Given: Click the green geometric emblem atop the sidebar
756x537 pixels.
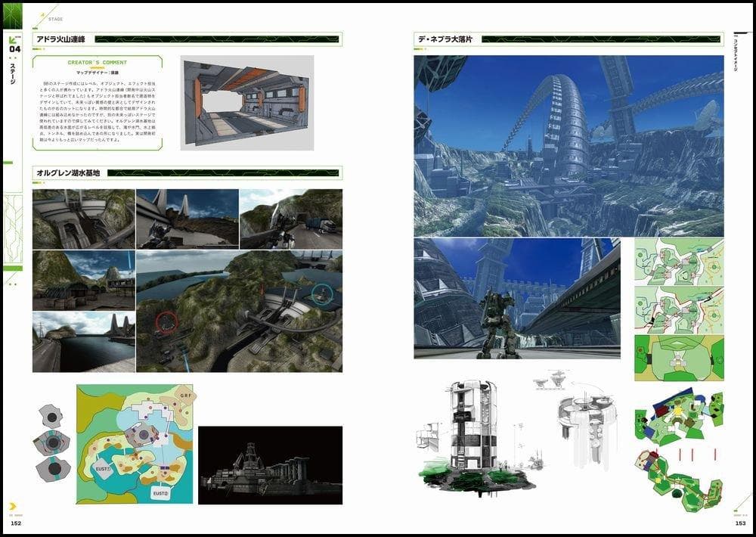Looking at the screenshot, I should click(12, 14).
